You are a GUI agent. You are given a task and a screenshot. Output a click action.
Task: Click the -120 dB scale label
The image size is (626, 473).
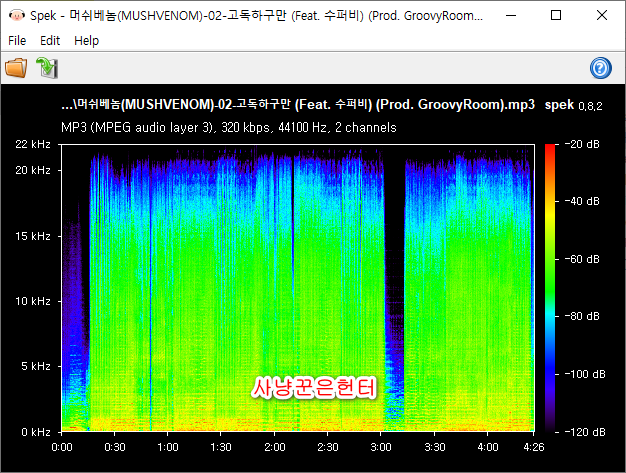(x=585, y=432)
